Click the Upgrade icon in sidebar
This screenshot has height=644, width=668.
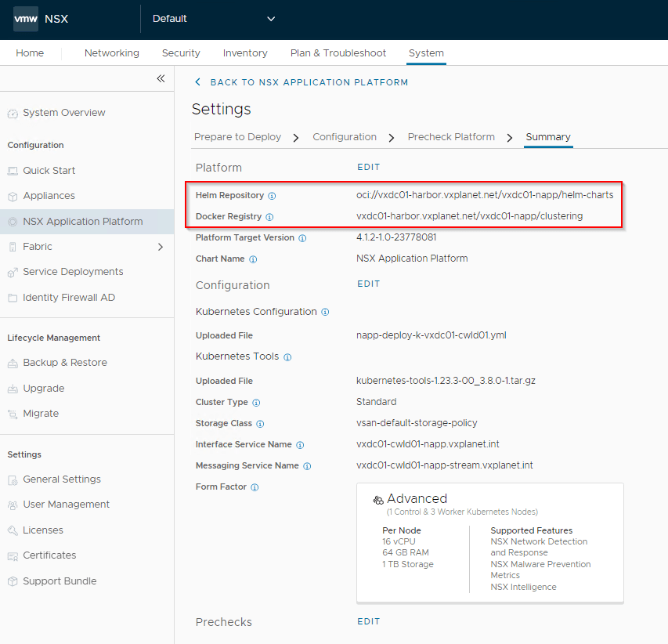coord(13,389)
